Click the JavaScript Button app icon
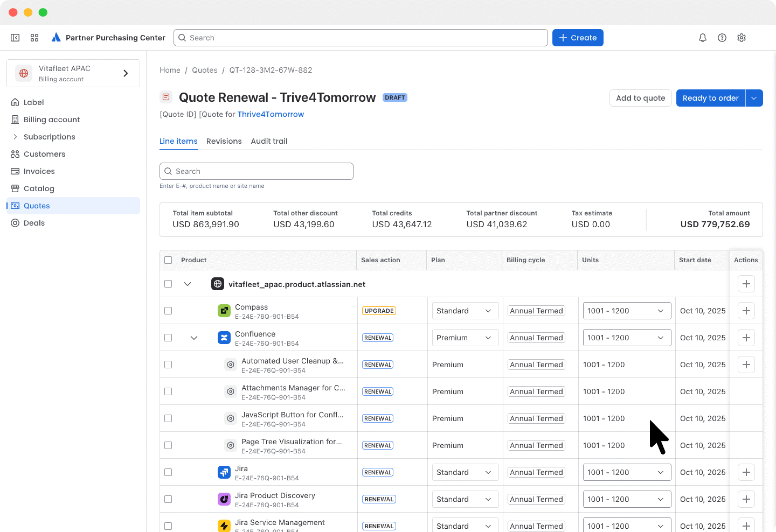This screenshot has height=532, width=776. click(231, 418)
